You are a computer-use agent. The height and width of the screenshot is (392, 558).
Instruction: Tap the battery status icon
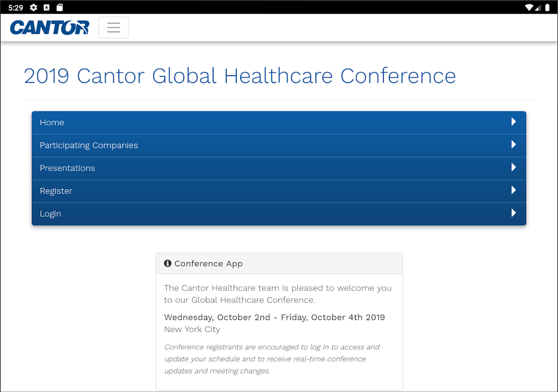pos(547,7)
